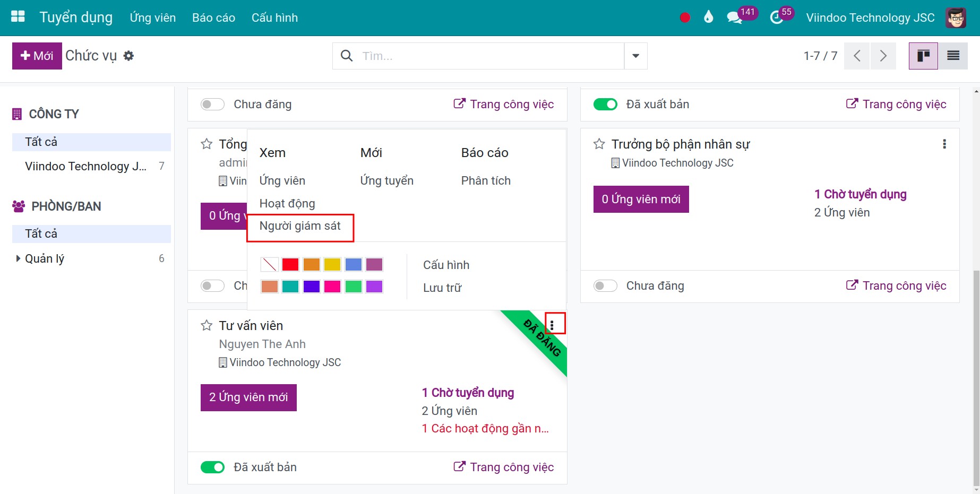Select Viindoo Technology J... company filter

[91, 166]
